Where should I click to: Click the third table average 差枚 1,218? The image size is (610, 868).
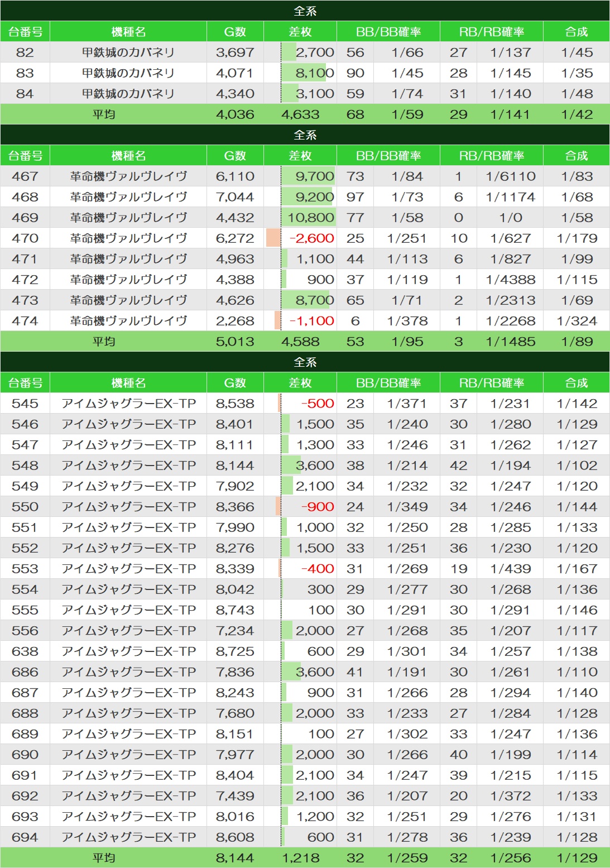[300, 858]
